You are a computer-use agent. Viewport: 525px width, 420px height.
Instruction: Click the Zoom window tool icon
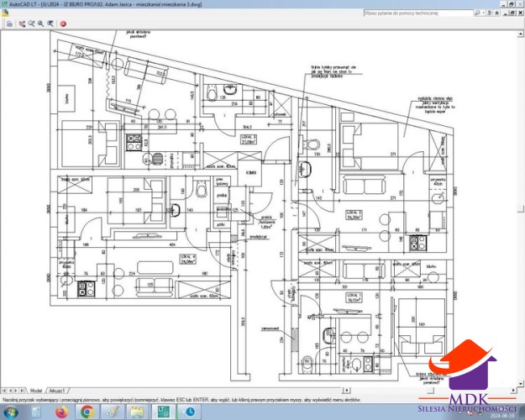pos(40,24)
